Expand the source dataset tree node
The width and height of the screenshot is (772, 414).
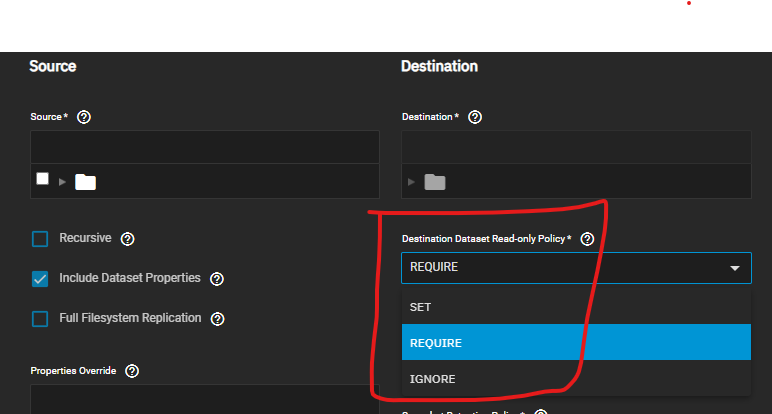(62, 182)
